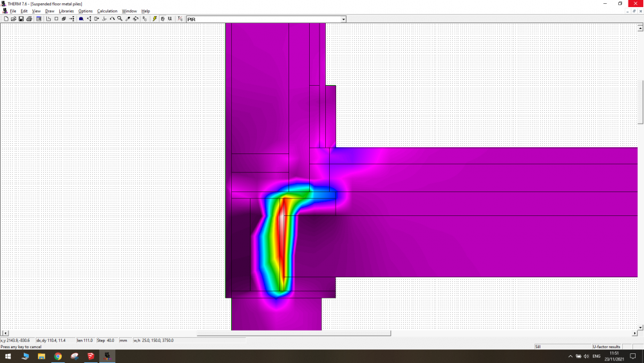Save the model with the floppy disk icon
644x363 pixels.
pos(21,19)
